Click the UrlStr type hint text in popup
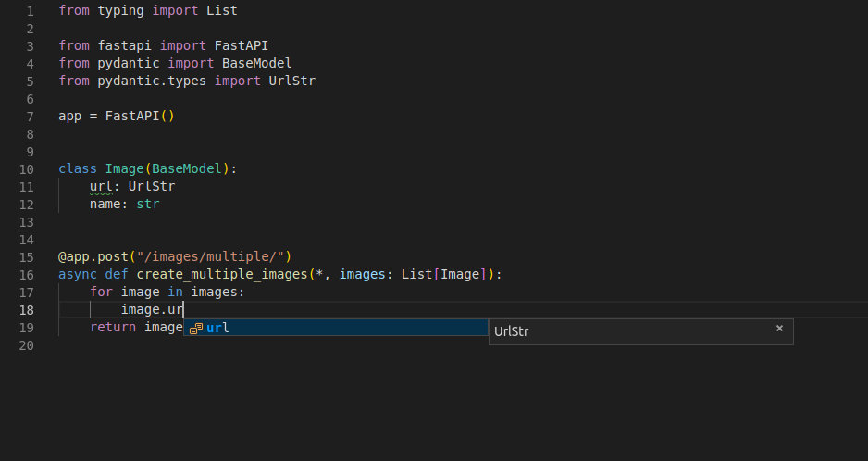868x461 pixels. pyautogui.click(x=512, y=331)
